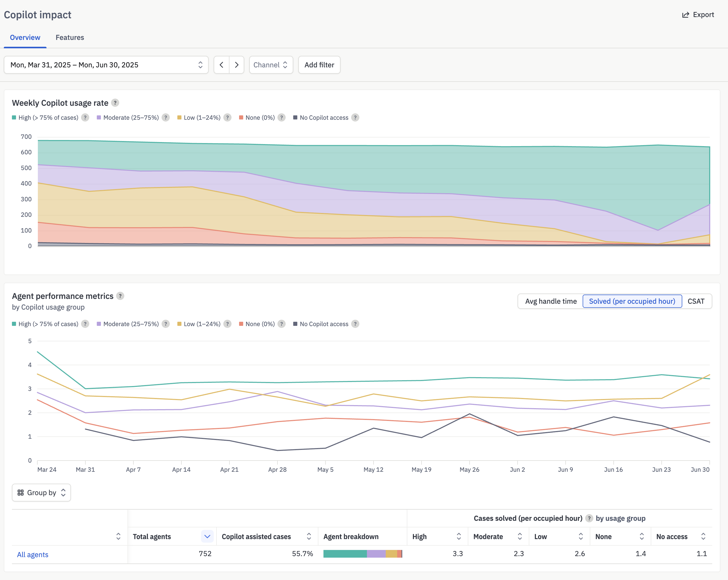Select CSAT metric
728x580 pixels.
[x=696, y=301]
